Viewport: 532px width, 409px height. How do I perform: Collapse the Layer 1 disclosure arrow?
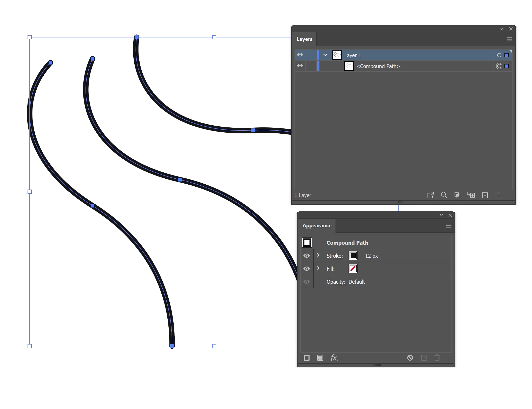click(x=325, y=55)
